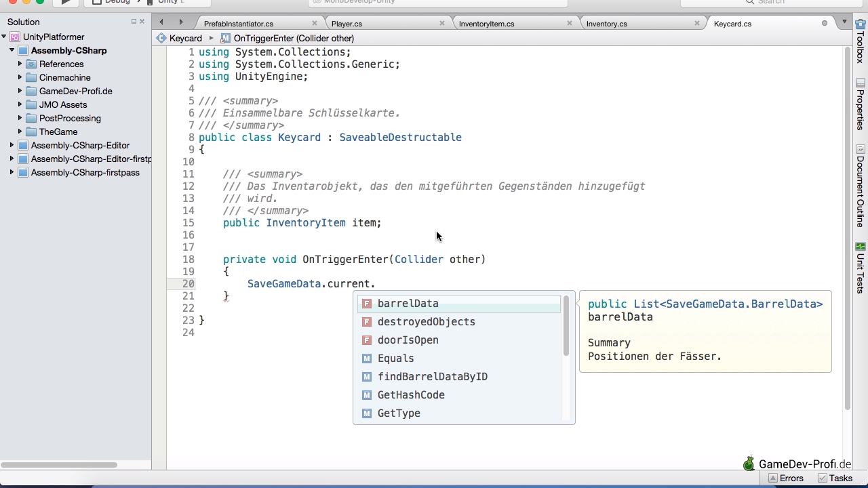
Task: Choose Equals from the completion list
Action: pos(458,359)
